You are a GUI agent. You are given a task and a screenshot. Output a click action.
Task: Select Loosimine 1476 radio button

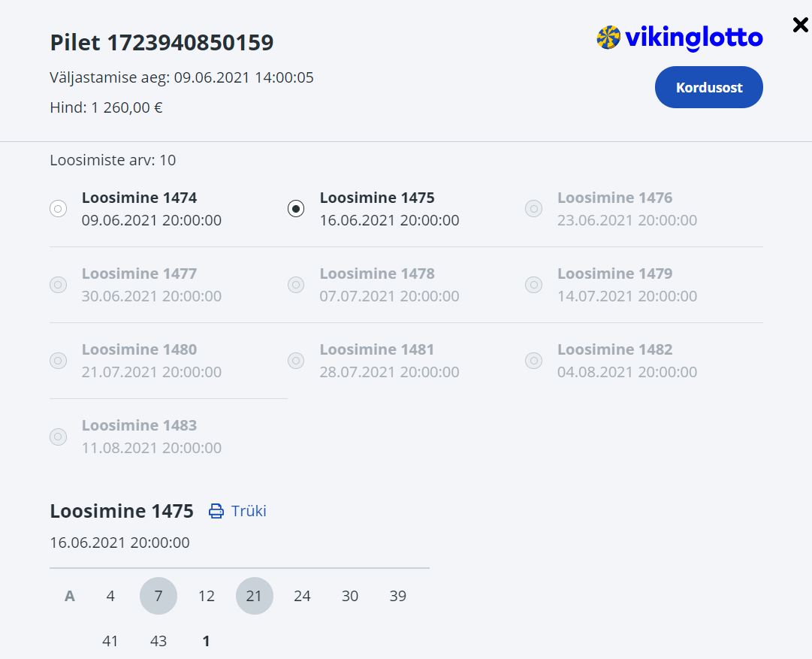[x=533, y=209]
